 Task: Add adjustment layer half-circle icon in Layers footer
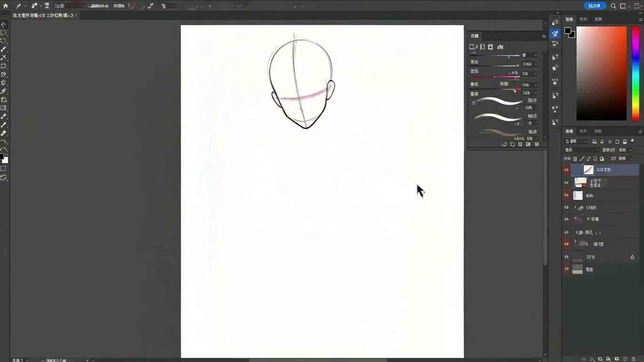coord(608,359)
